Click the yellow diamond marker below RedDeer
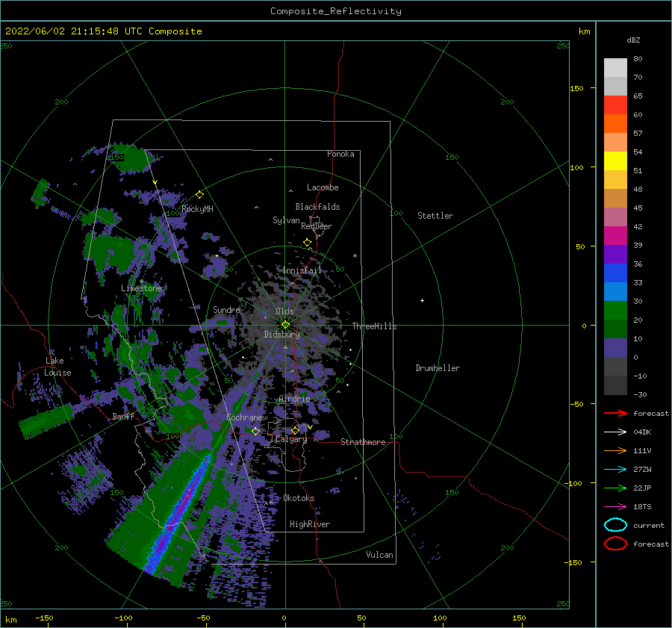The width and height of the screenshot is (672, 628). click(x=307, y=242)
